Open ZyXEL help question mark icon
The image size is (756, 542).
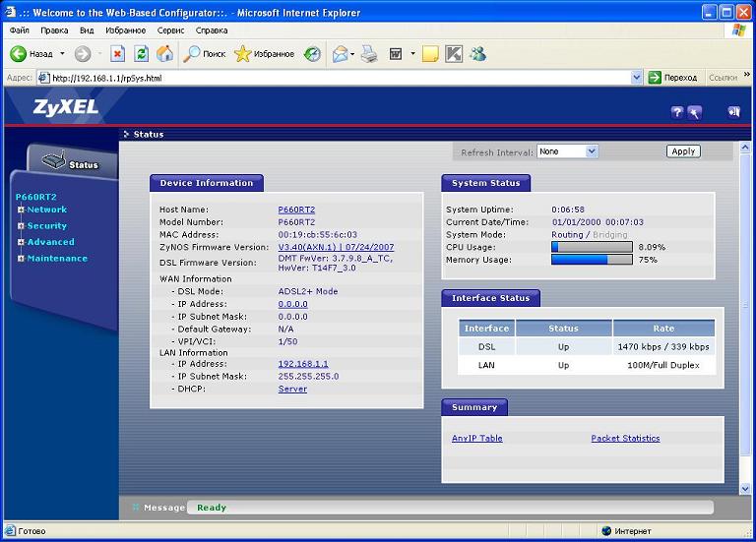677,112
